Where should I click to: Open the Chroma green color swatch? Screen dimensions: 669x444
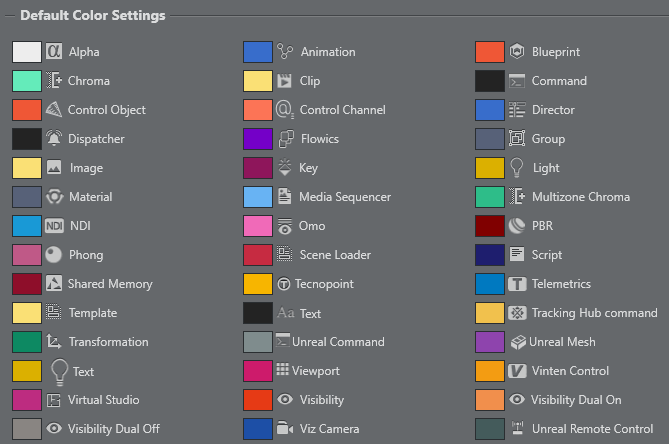[27, 81]
